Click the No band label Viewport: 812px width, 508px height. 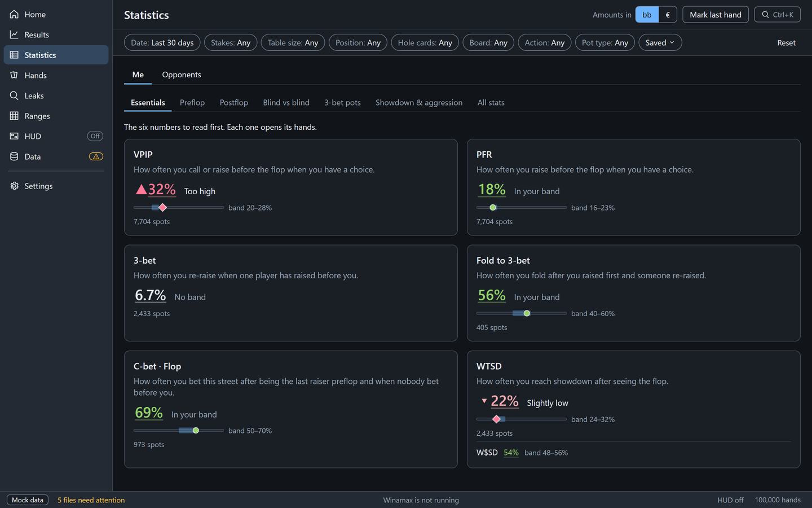click(x=190, y=297)
